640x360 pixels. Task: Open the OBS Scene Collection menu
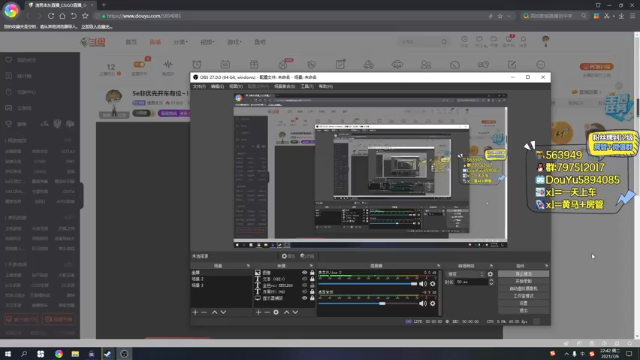(284, 87)
